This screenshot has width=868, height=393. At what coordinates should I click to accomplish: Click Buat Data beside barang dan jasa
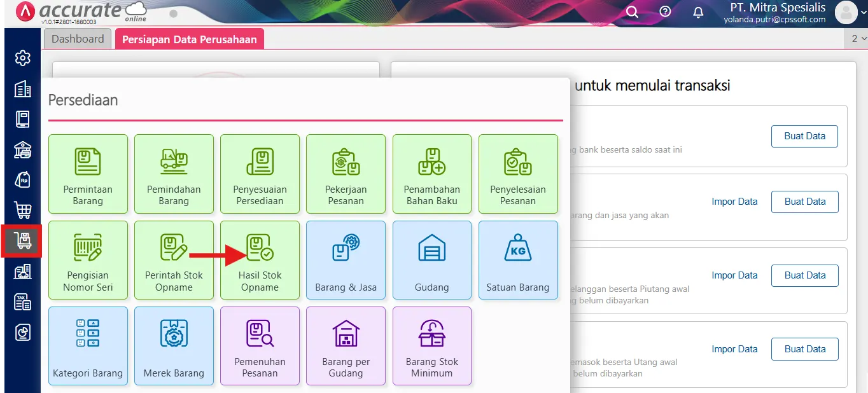pos(804,202)
